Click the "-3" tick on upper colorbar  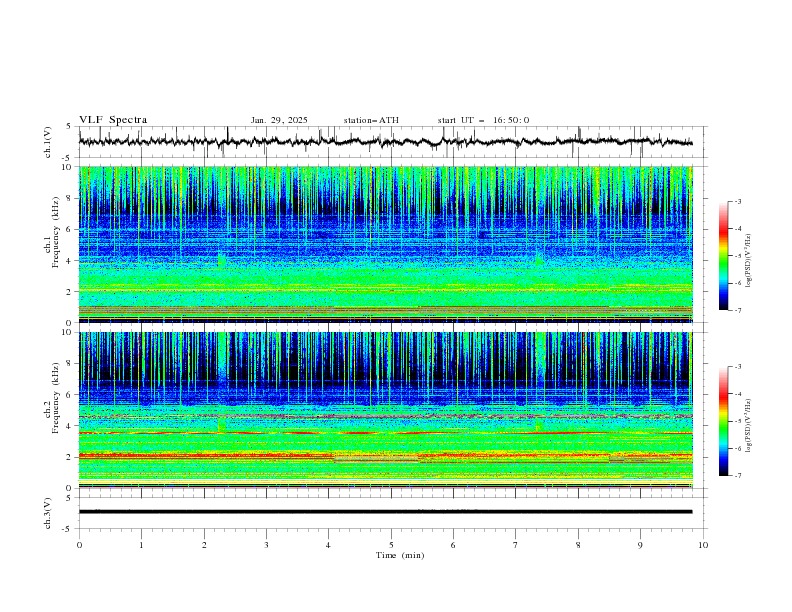click(738, 201)
